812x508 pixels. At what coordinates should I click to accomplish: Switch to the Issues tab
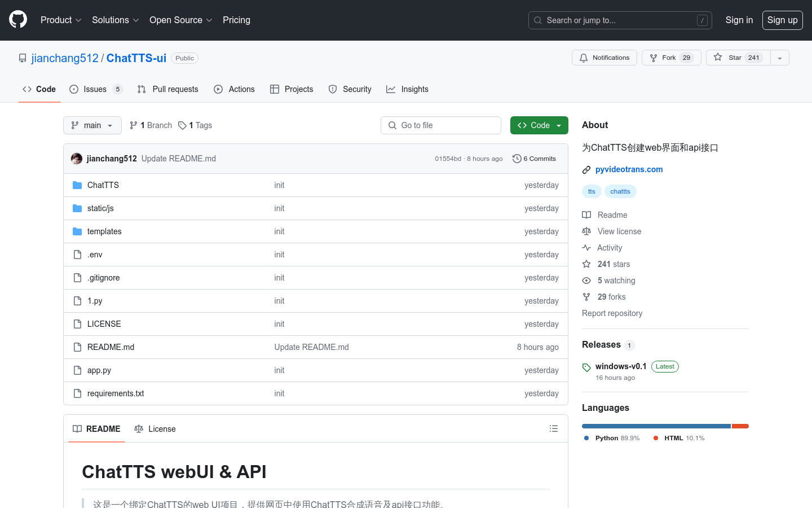pyautogui.click(x=96, y=89)
